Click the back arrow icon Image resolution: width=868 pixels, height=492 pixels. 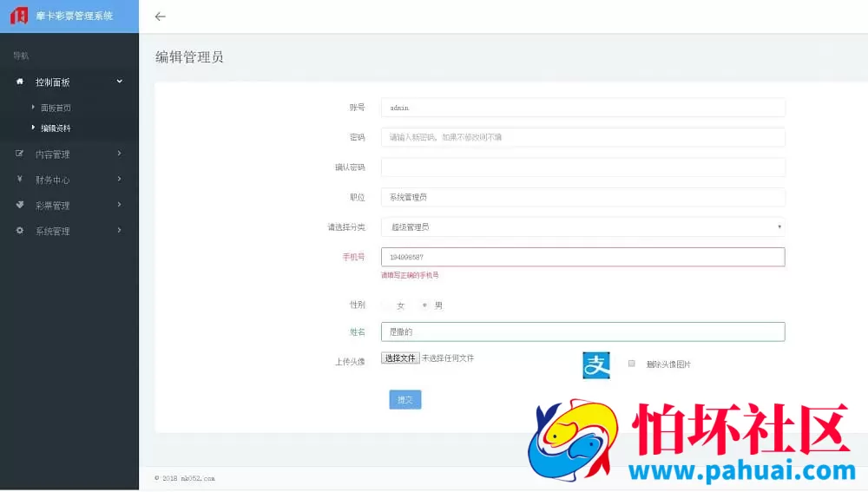click(160, 16)
